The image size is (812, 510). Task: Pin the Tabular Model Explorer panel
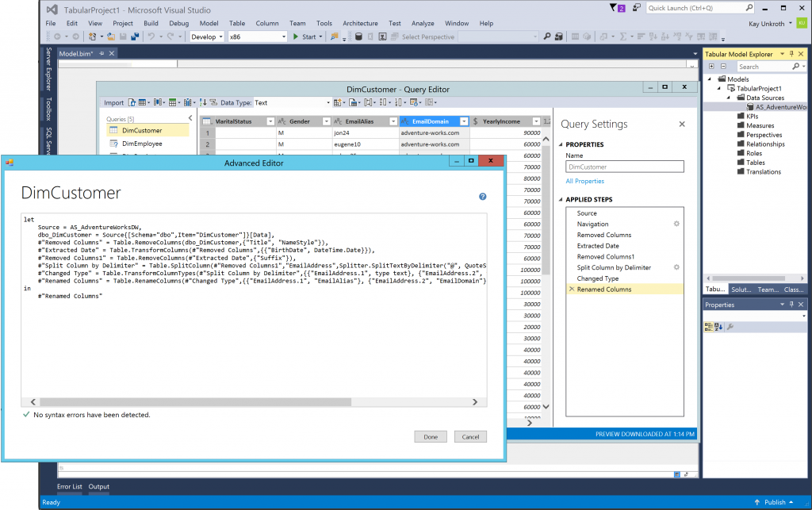791,54
